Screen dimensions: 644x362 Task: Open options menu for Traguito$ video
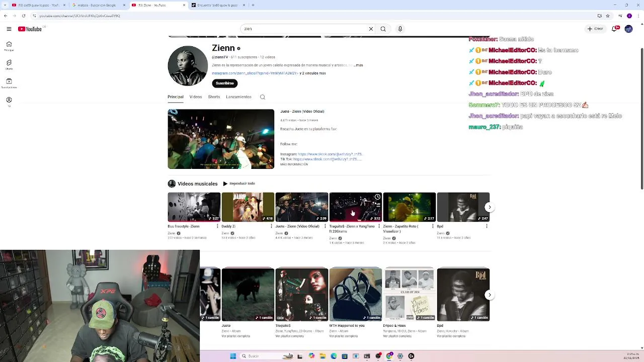point(379,226)
